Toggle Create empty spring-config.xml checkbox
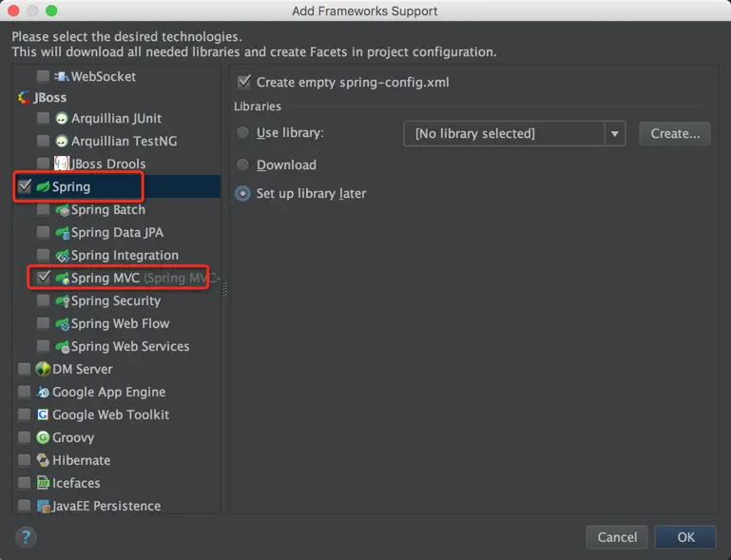The height and width of the screenshot is (560, 731). click(244, 82)
